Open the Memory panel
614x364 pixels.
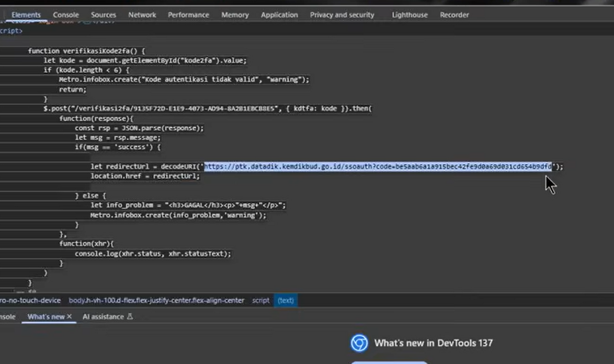pos(235,15)
